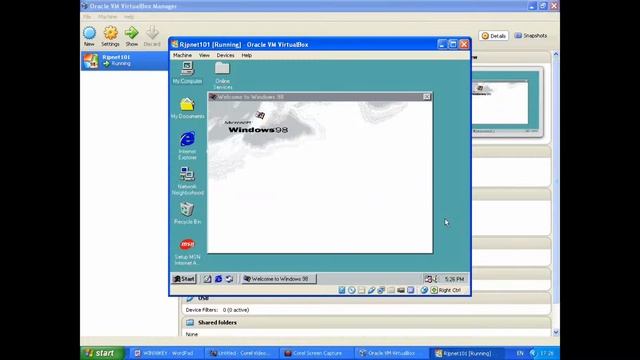Select the Setup MSN Internet Access icon

tap(187, 251)
